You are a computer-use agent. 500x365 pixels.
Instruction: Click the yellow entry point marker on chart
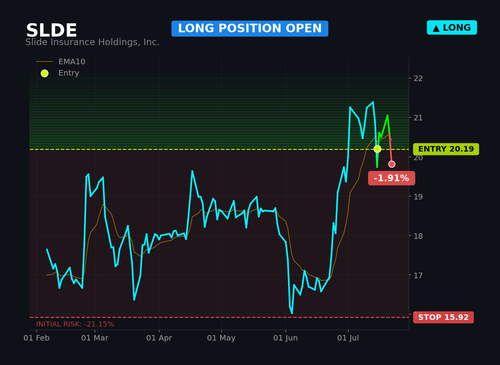[x=377, y=149]
